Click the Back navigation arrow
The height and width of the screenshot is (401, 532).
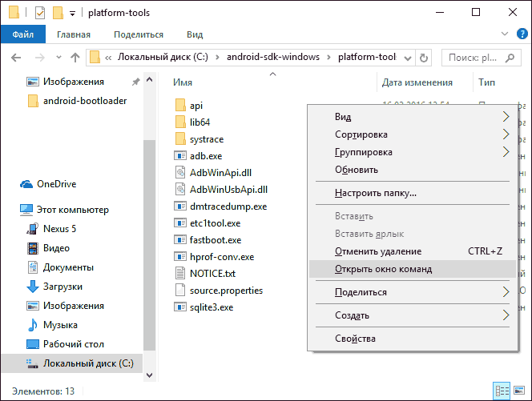pos(16,58)
